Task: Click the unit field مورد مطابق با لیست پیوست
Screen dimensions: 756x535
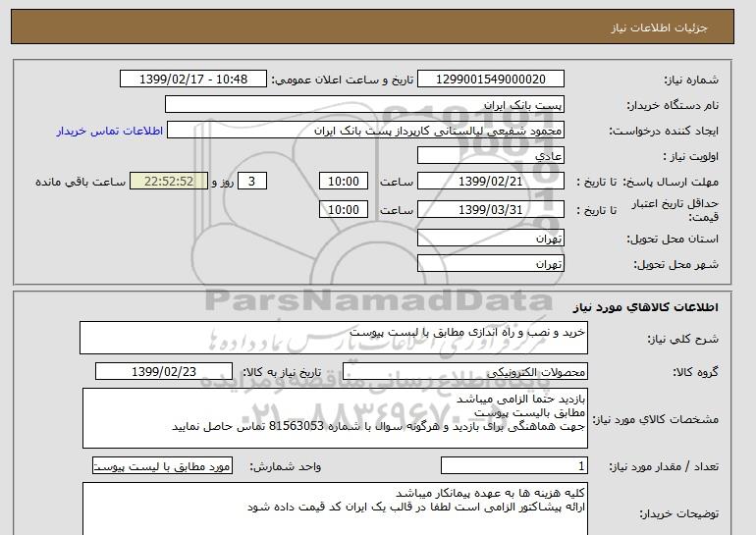Action: coord(162,466)
